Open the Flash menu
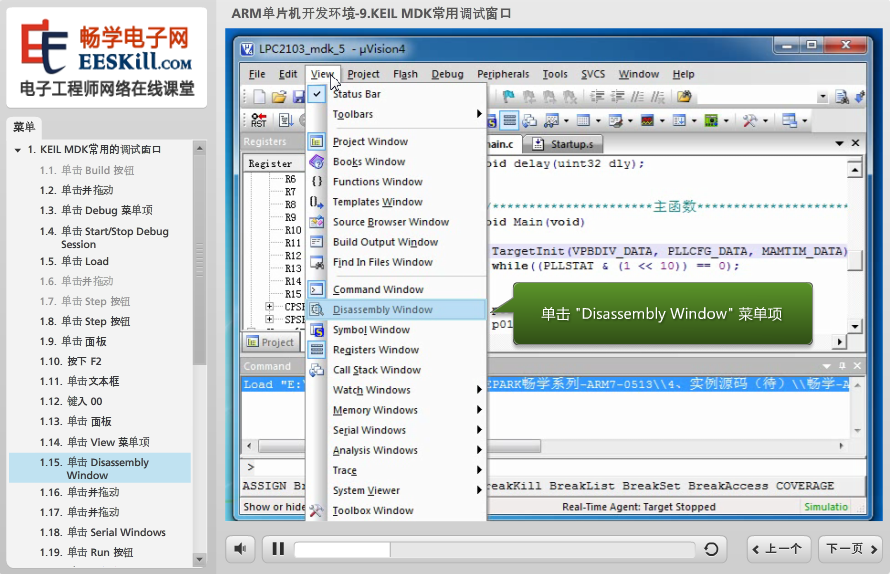The width and height of the screenshot is (890, 574). point(405,74)
